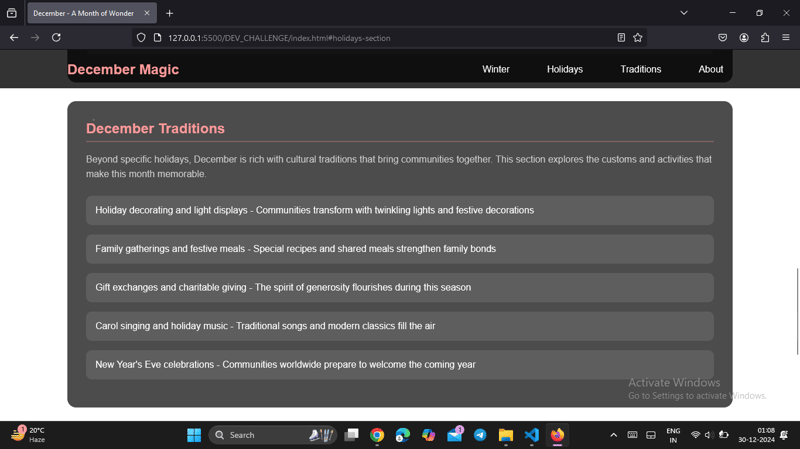
Task: Open the Mail app from the taskbar
Action: tap(455, 435)
